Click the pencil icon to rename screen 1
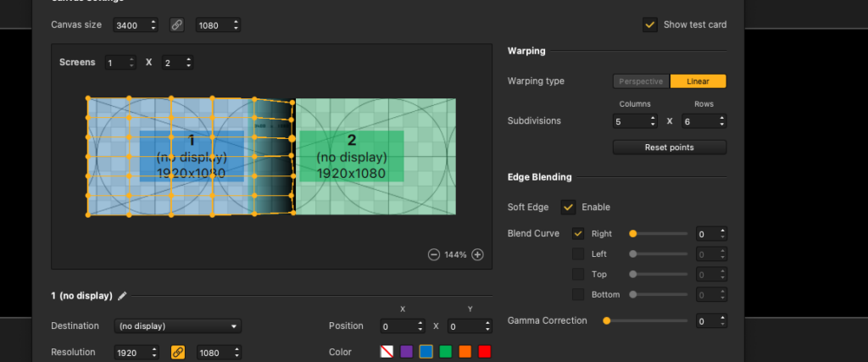 tap(122, 296)
